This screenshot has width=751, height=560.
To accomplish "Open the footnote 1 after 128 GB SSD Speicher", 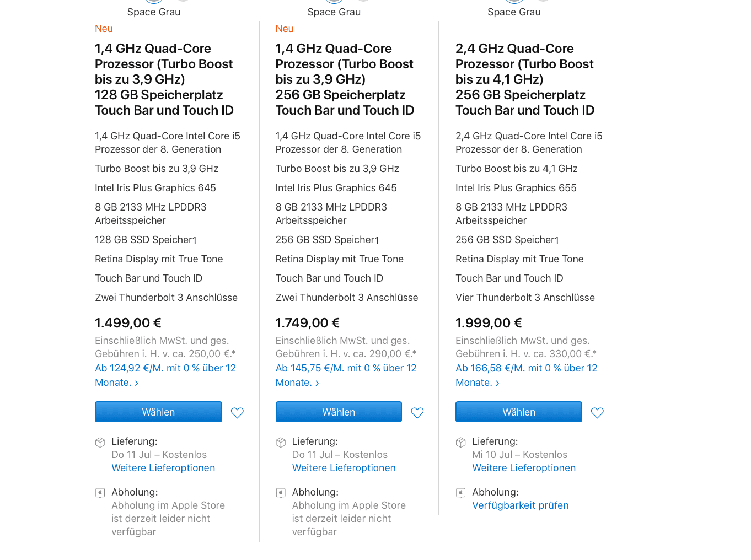I will click(x=195, y=241).
